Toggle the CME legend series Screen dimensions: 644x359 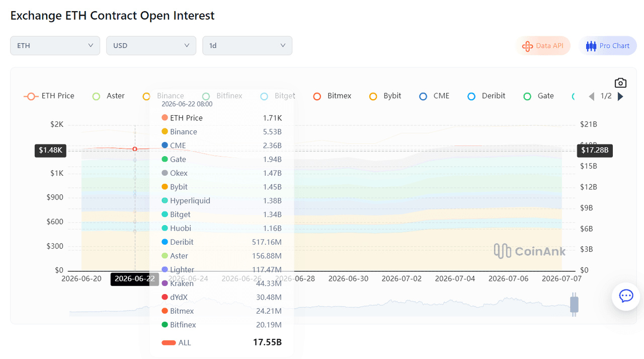click(x=434, y=96)
